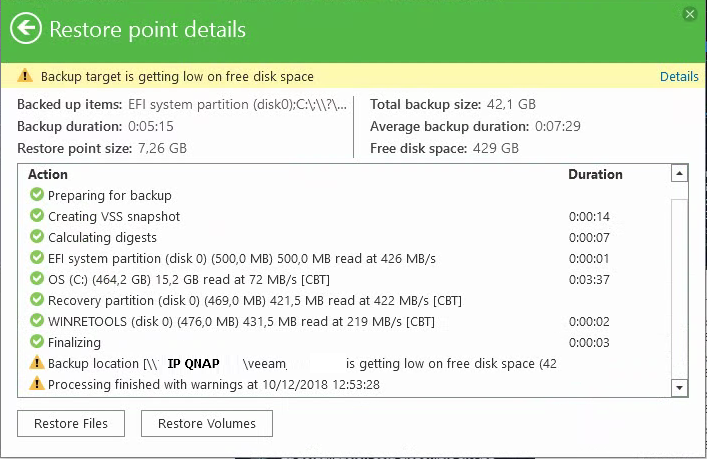707x459 pixels.
Task: Click green check icon beside Calculating digests
Action: pos(37,237)
